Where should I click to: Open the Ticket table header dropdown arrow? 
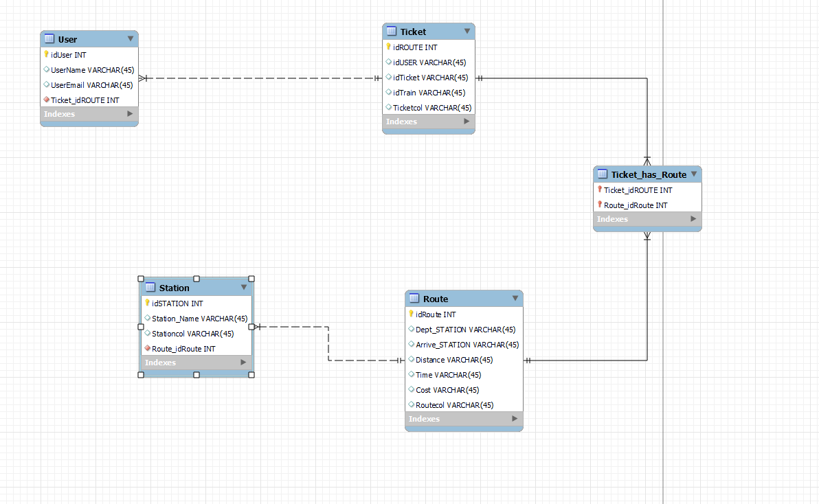[x=467, y=31]
